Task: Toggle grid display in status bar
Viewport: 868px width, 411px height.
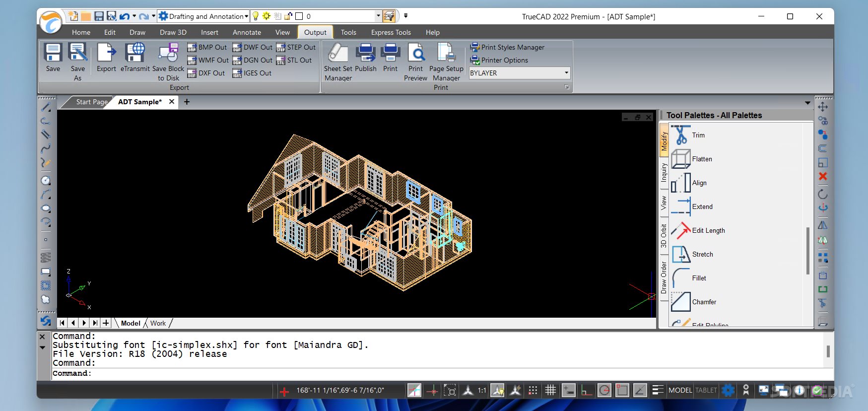Action: 550,390
